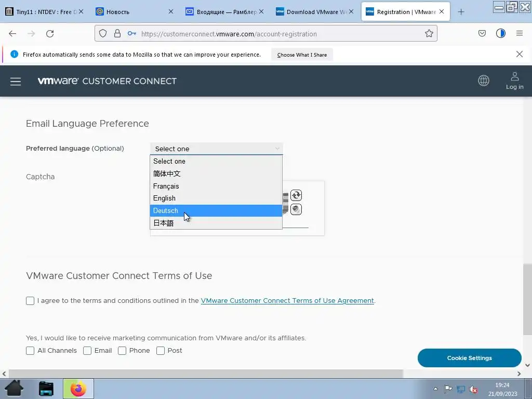Click the clock showing 19:24
Screen dimensions: 532x399
[502, 385]
